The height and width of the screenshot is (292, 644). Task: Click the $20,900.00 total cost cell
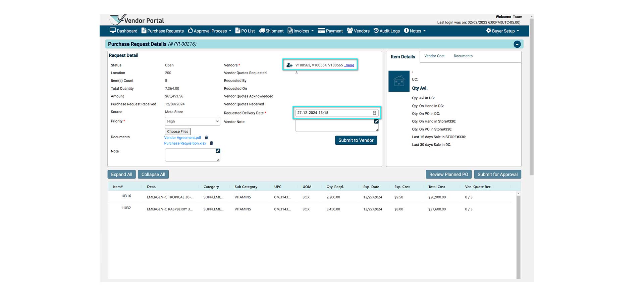[x=437, y=197]
